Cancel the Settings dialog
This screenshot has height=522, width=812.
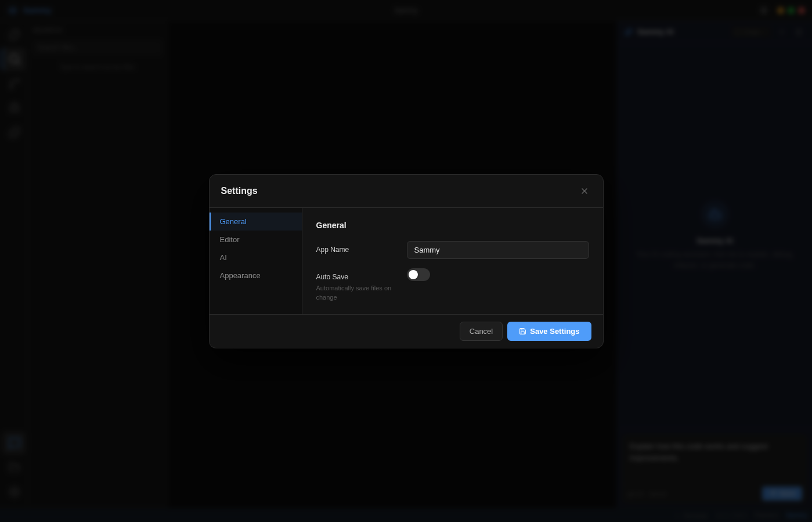click(x=481, y=331)
